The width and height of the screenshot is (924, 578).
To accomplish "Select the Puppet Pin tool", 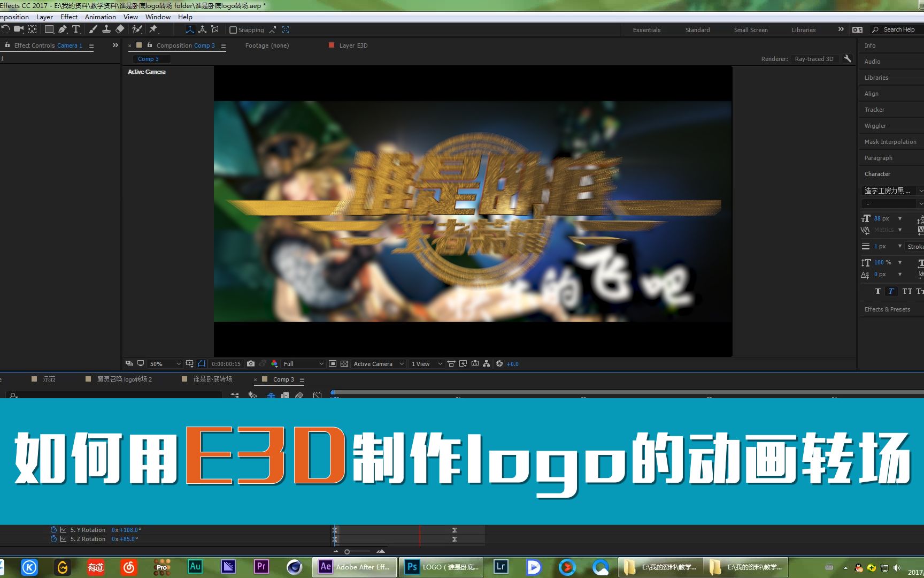I will click(x=153, y=29).
